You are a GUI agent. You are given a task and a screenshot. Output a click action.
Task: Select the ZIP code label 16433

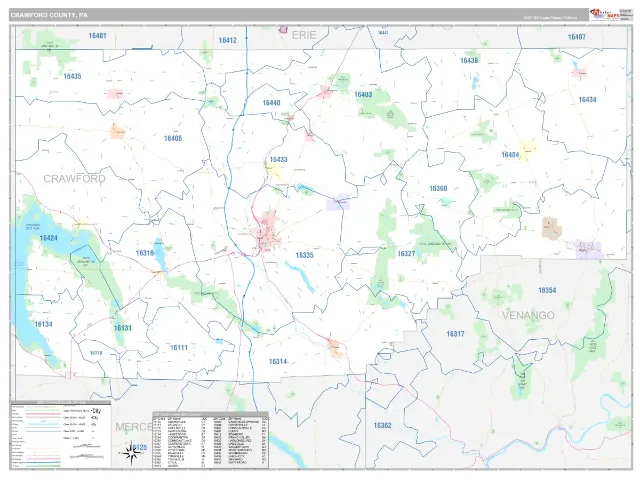point(278,160)
